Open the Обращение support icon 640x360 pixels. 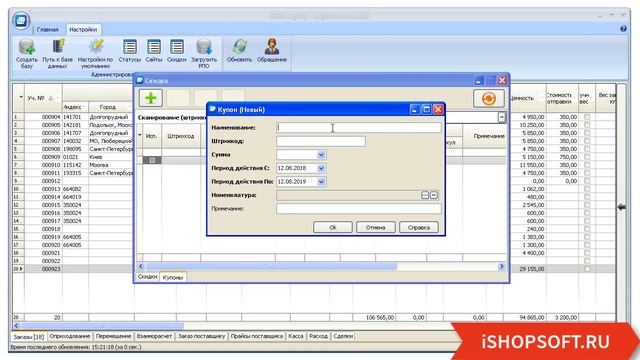point(272,51)
